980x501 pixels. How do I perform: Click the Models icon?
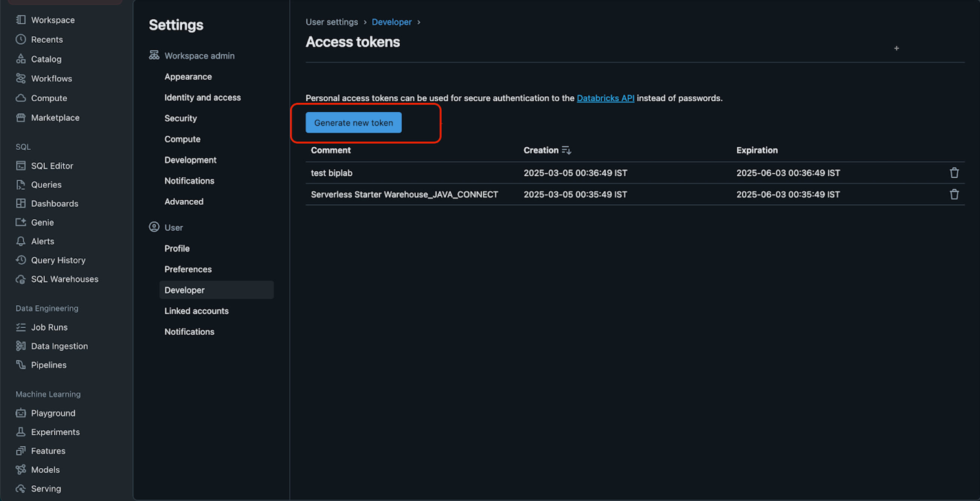21,470
